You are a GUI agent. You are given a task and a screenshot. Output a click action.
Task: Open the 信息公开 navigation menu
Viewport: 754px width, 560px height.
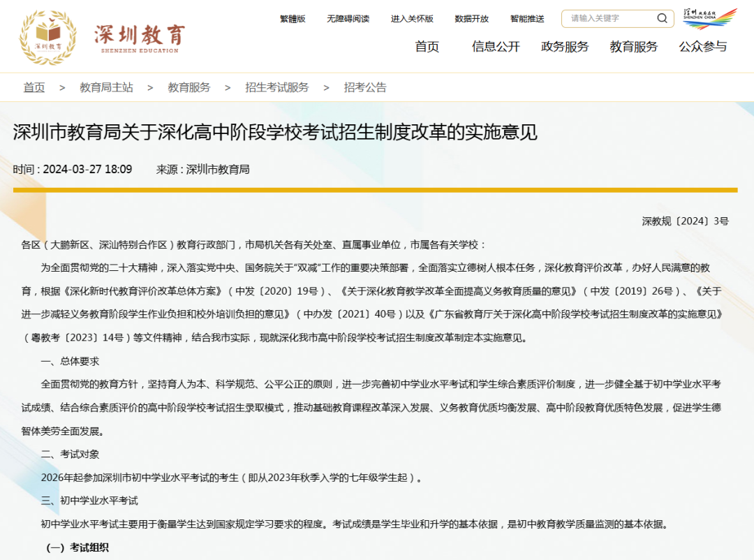[x=496, y=47]
